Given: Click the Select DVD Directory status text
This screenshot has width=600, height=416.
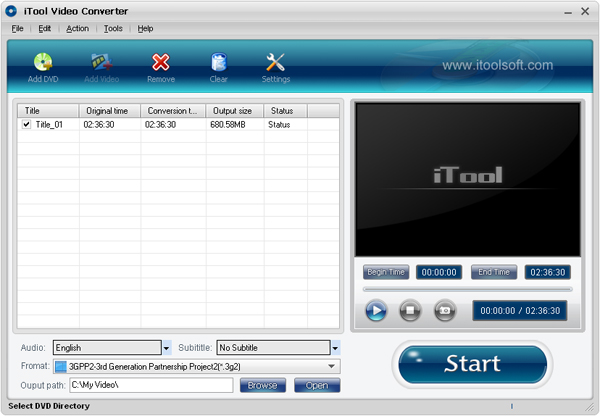Looking at the screenshot, I should [x=49, y=406].
